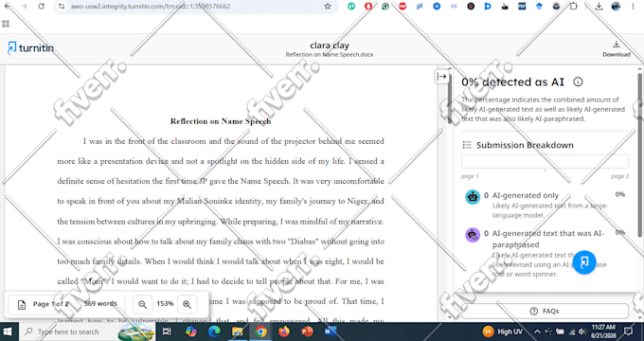This screenshot has height=341, width=644.
Task: Open Task View on taskbar
Action: pos(167,332)
